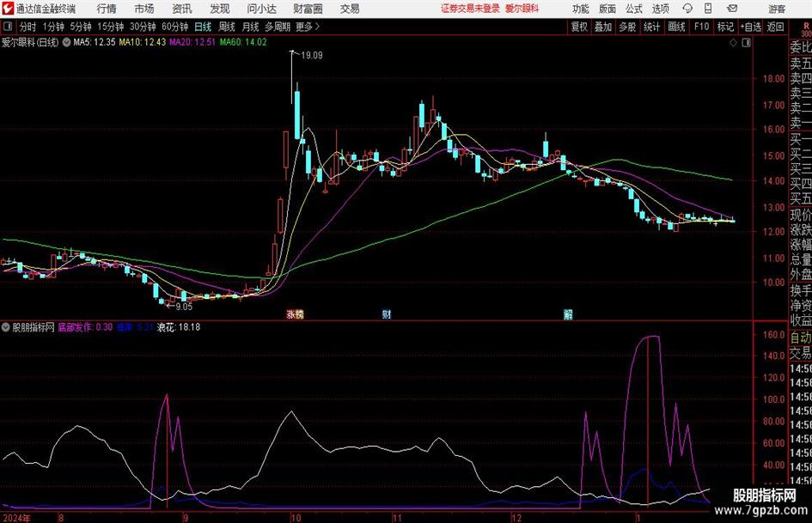Screen dimensions: 812x523
Task: Click the 2024年 date axis label
Action: 16,518
